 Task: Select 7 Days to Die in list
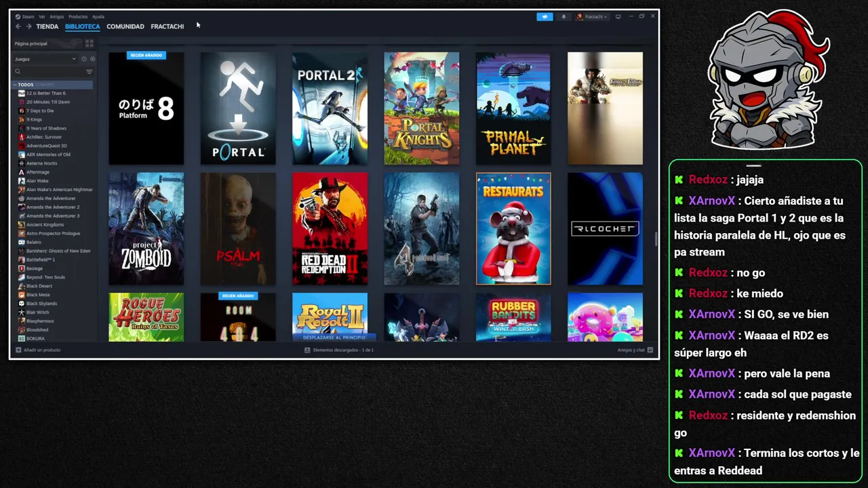click(x=40, y=110)
